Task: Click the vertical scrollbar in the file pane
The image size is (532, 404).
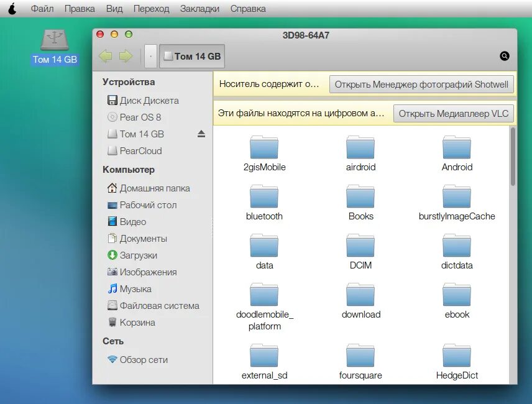Action: 513,157
